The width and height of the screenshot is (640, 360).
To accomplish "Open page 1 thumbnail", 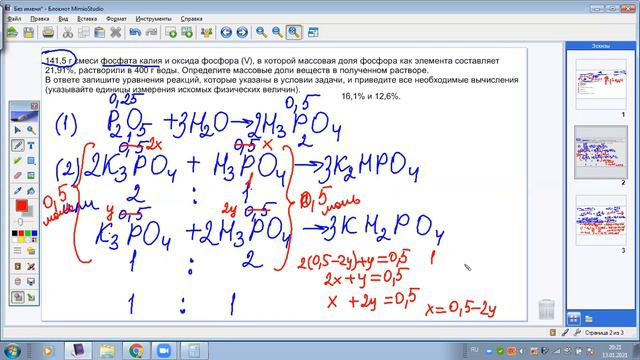I will pyautogui.click(x=601, y=84).
